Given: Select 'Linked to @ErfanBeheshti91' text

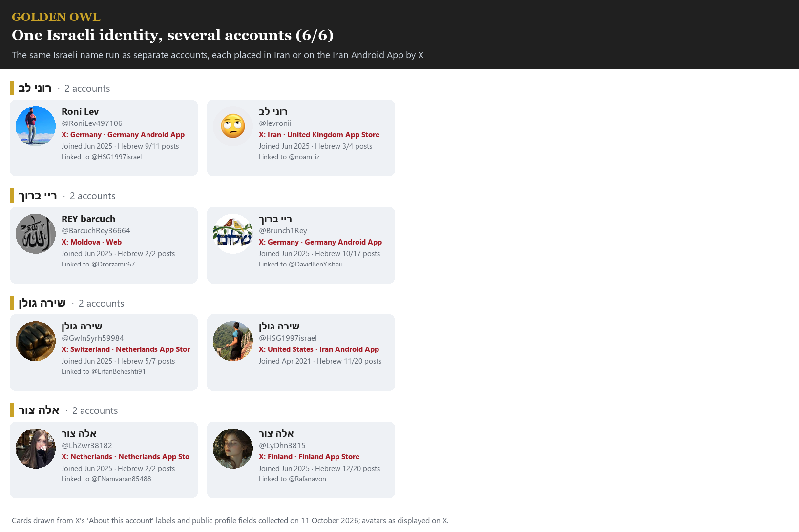Looking at the screenshot, I should point(104,372).
